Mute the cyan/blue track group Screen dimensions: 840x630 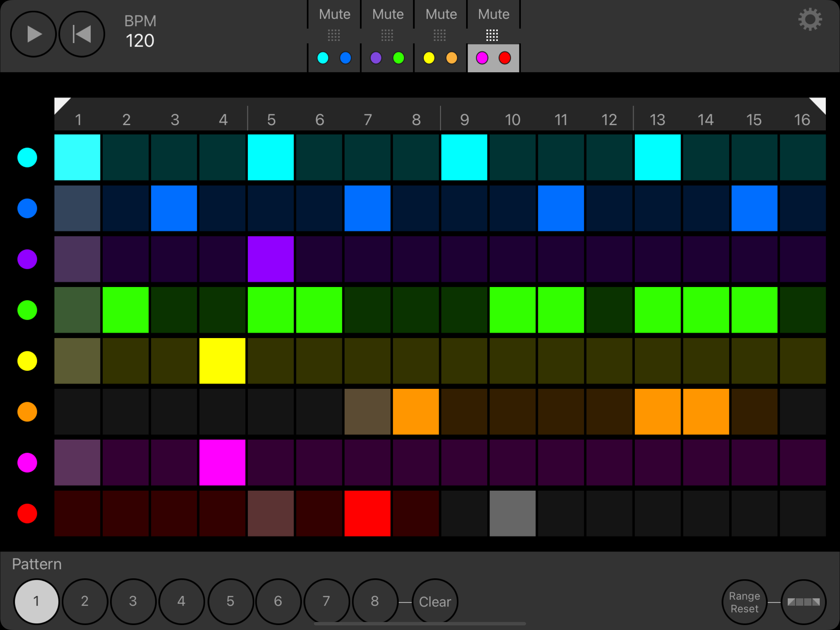point(334,14)
